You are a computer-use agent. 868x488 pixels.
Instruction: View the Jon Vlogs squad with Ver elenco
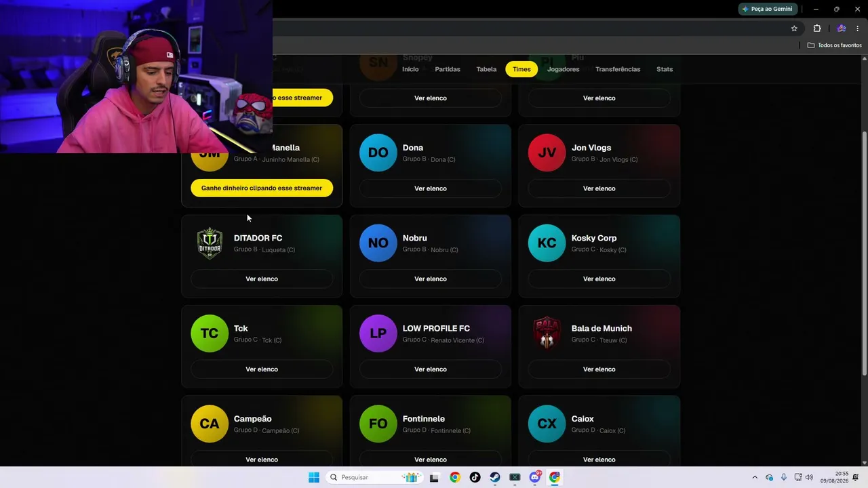pyautogui.click(x=599, y=188)
